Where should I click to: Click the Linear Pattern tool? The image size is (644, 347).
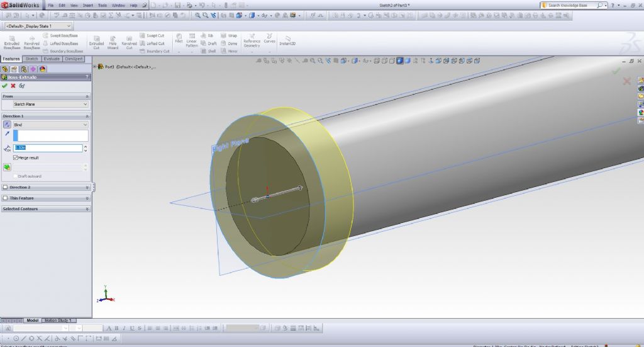point(192,40)
